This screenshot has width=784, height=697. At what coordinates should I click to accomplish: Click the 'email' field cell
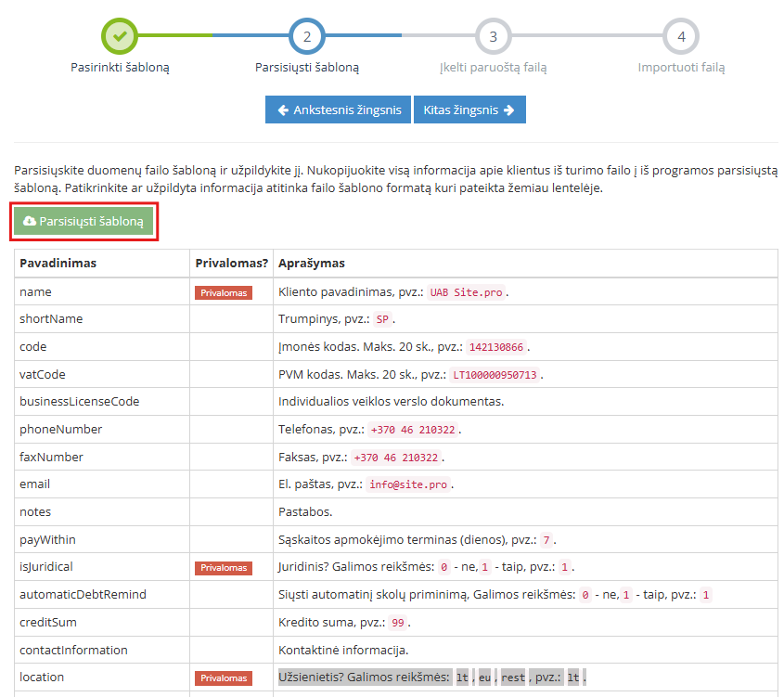(x=102, y=484)
